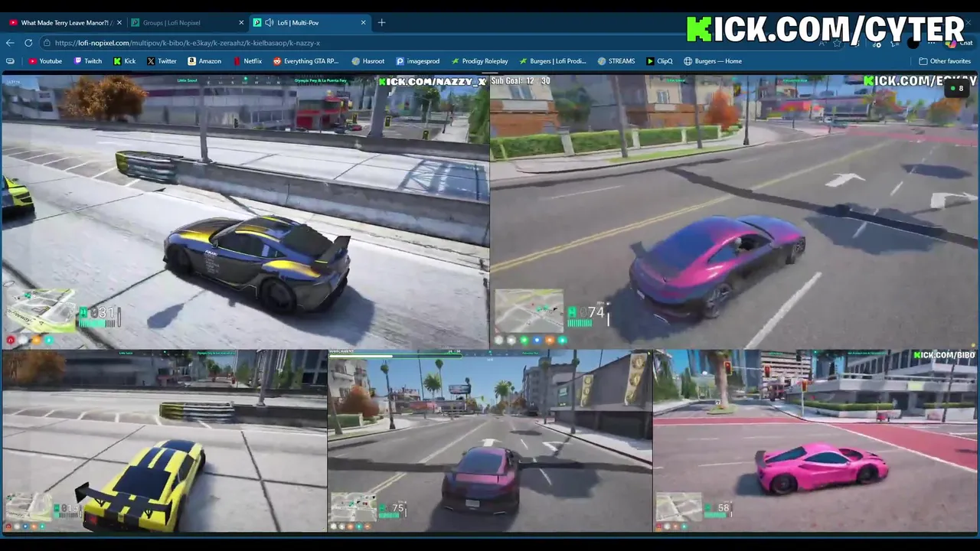Open the Prodigy Roleplay bookmark
The image size is (980, 551).
[x=480, y=61]
